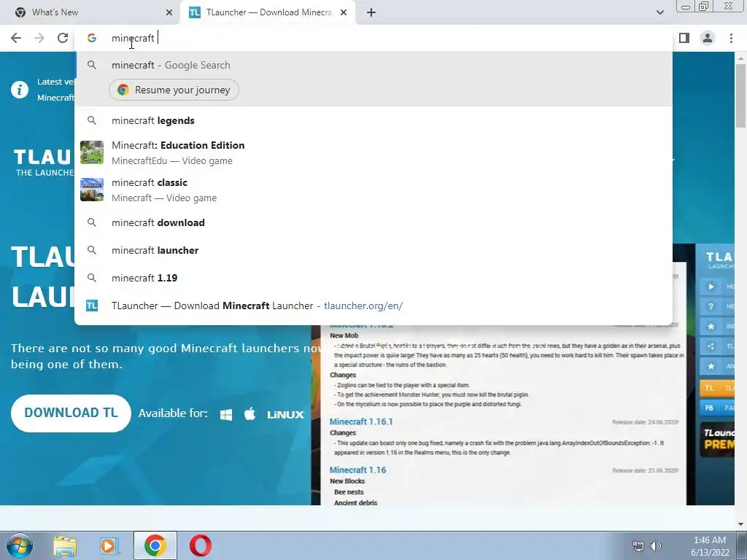The width and height of the screenshot is (747, 560).
Task: Close the What's New tab
Action: point(169,12)
